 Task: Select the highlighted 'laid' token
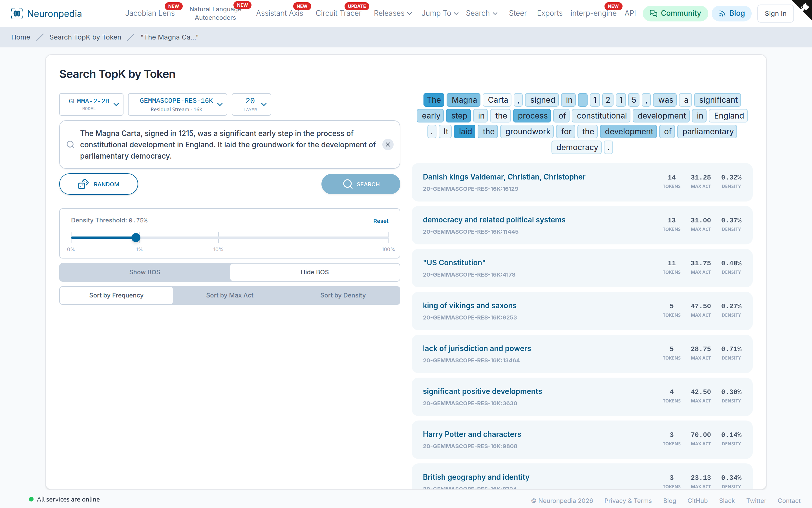click(x=465, y=131)
